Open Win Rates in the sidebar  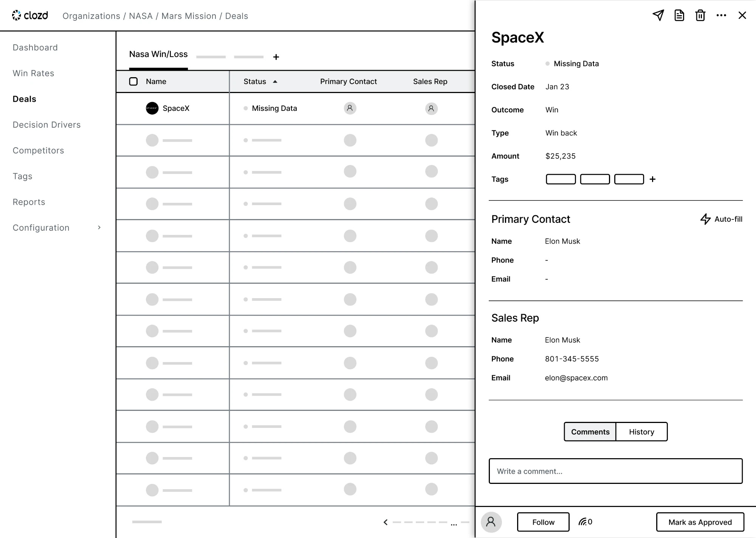[33, 73]
